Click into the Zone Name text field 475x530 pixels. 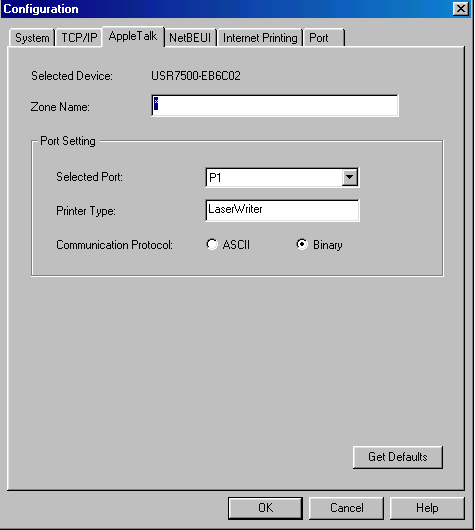(275, 106)
